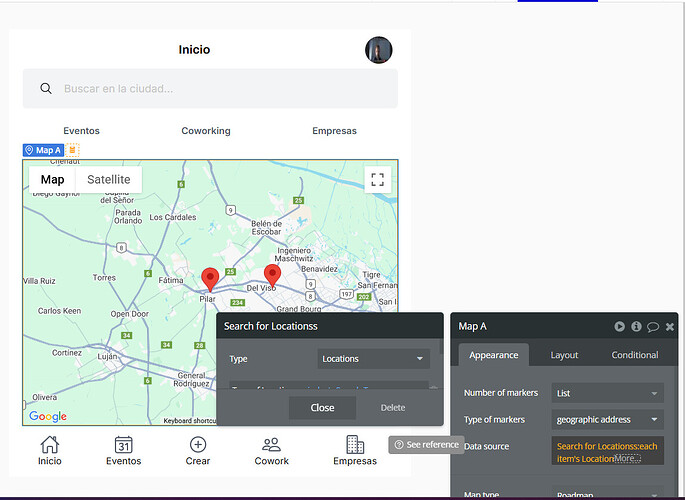This screenshot has height=500, width=685.
Task: Select the Layout tab
Action: (x=564, y=355)
